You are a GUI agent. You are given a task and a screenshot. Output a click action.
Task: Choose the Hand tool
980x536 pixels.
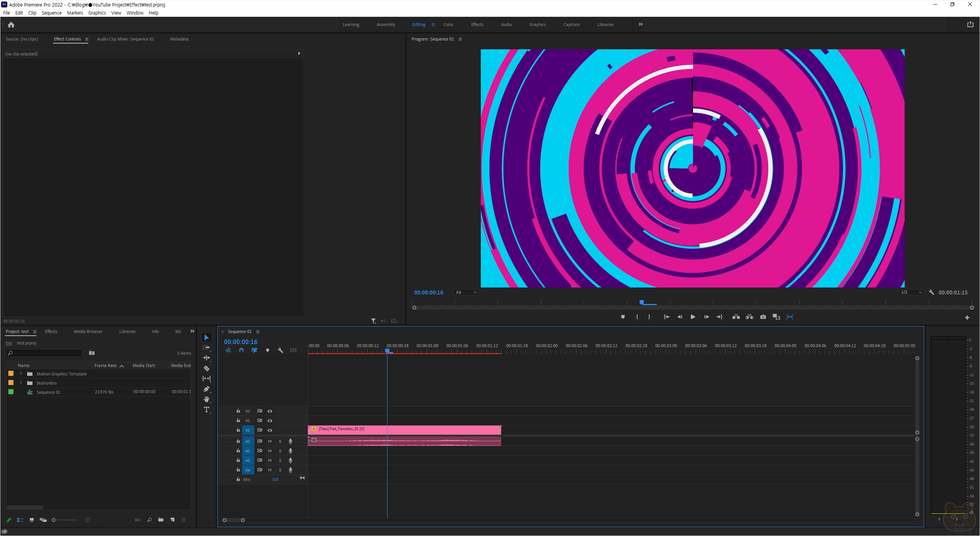coord(207,400)
